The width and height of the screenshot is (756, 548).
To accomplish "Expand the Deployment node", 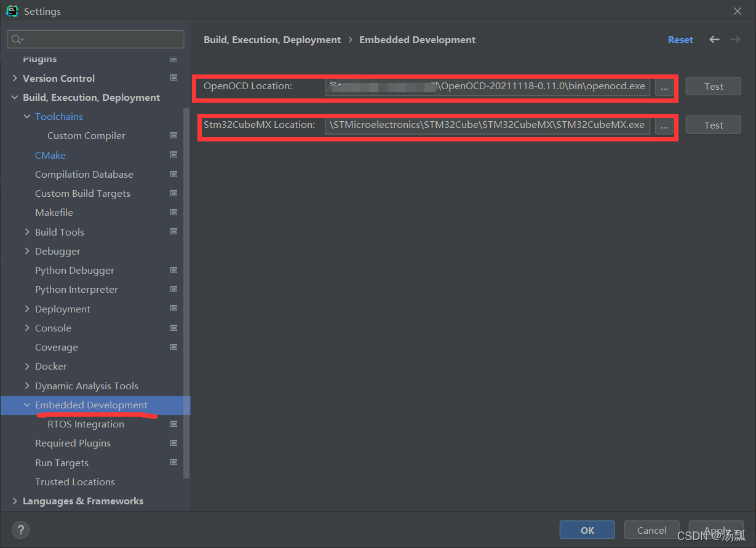I will click(x=27, y=309).
